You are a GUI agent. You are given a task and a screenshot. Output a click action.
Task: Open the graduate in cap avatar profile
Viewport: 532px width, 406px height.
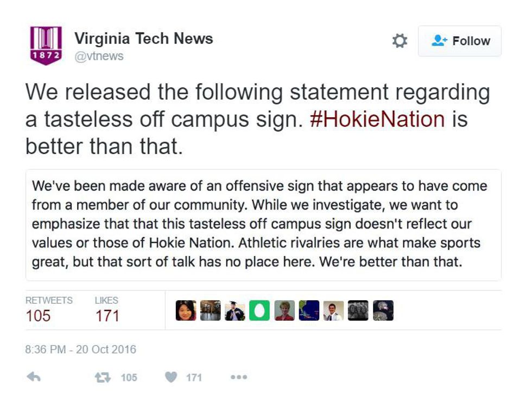point(235,310)
